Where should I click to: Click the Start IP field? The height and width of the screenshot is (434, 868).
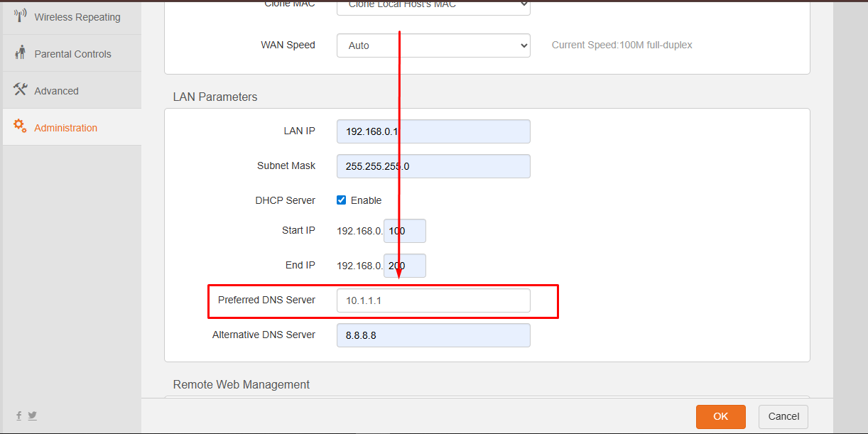[x=405, y=231]
